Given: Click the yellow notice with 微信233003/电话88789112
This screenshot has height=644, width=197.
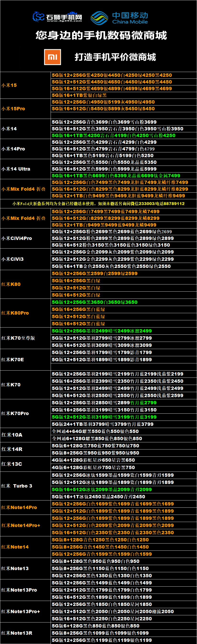Looking at the screenshot, I should click(98, 204).
